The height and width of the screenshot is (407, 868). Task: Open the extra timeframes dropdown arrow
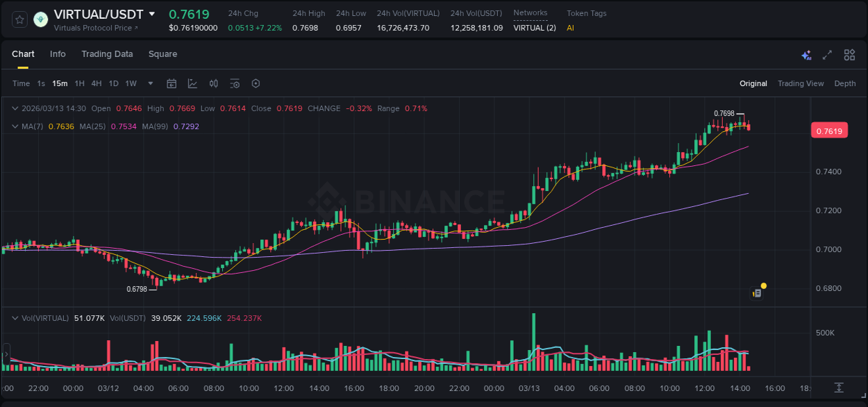coord(149,83)
